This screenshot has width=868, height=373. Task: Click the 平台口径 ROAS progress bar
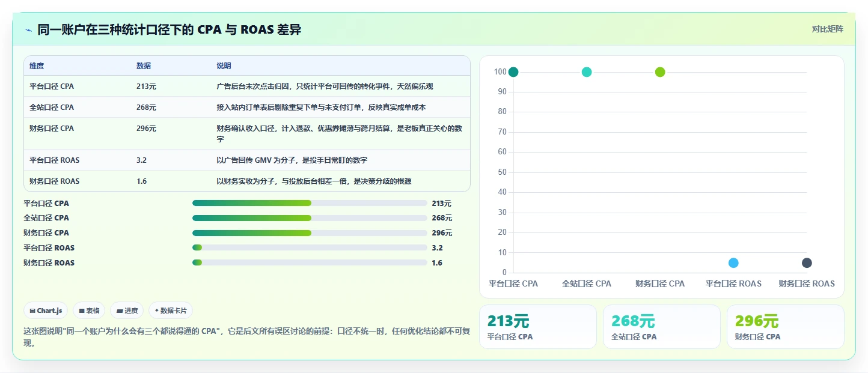310,247
